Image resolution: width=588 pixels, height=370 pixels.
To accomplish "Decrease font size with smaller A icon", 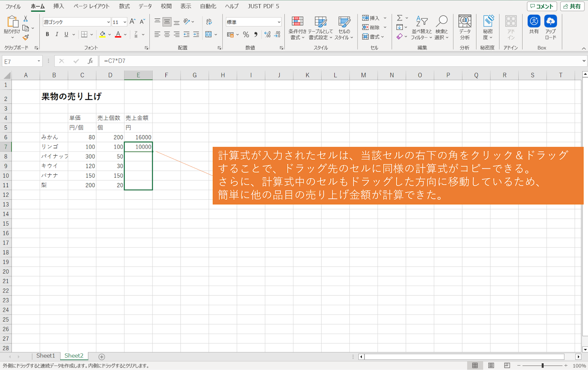I will pyautogui.click(x=142, y=22).
